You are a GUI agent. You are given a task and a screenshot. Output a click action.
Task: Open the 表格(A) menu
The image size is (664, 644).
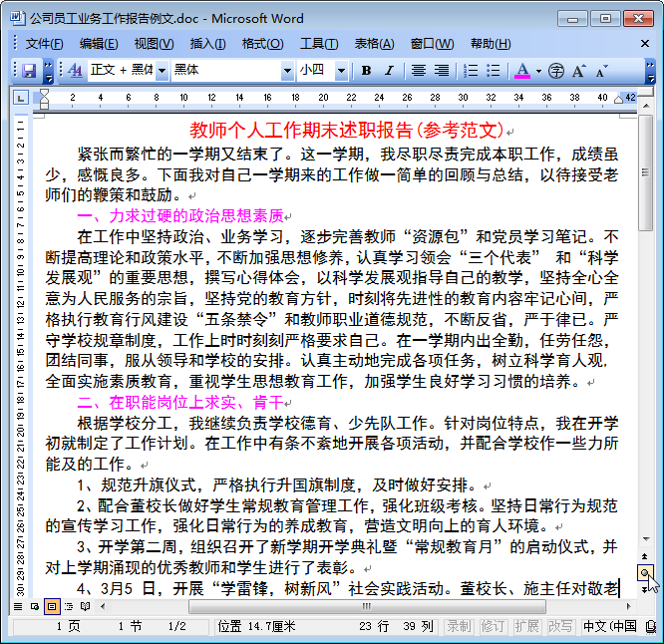374,44
